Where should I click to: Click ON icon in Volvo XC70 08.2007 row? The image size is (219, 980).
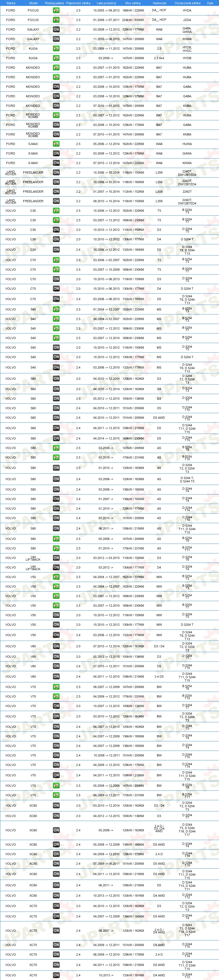click(x=56, y=931)
